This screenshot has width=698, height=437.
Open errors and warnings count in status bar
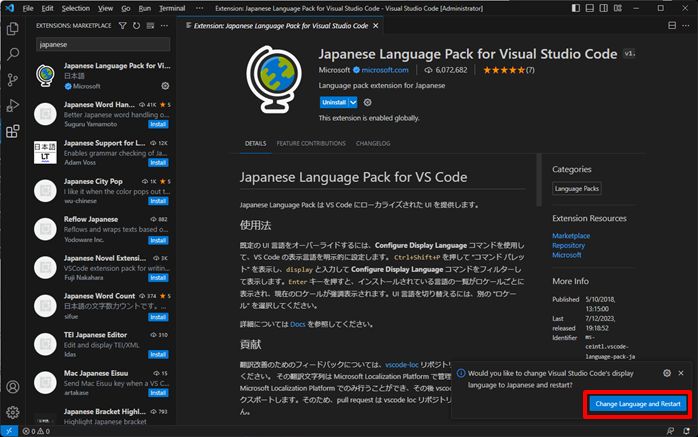click(36, 431)
